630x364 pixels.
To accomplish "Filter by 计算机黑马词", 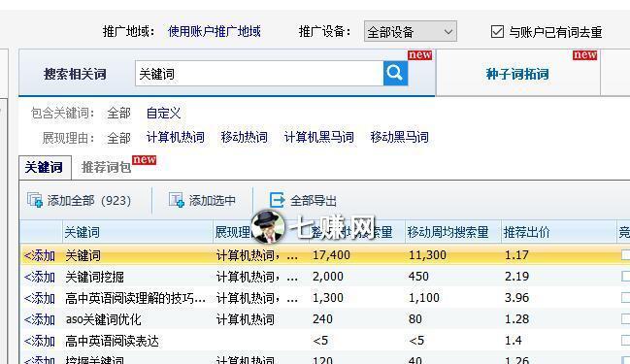I will point(319,138).
